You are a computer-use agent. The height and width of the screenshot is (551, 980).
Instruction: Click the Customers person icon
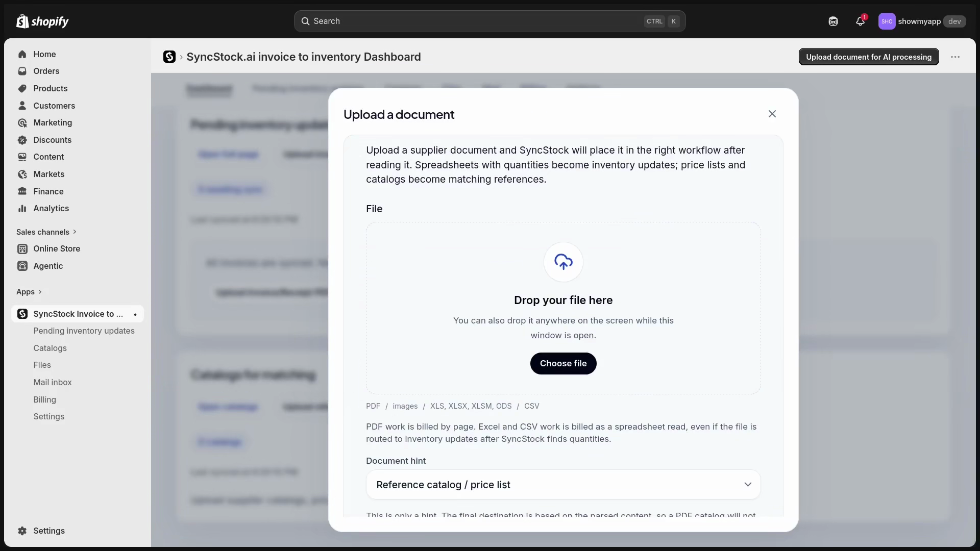[x=22, y=106]
